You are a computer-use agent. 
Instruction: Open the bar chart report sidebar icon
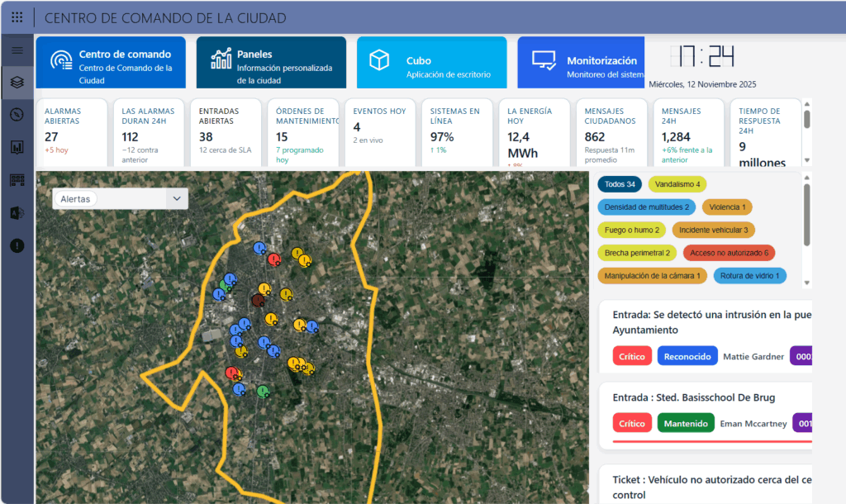click(x=17, y=147)
